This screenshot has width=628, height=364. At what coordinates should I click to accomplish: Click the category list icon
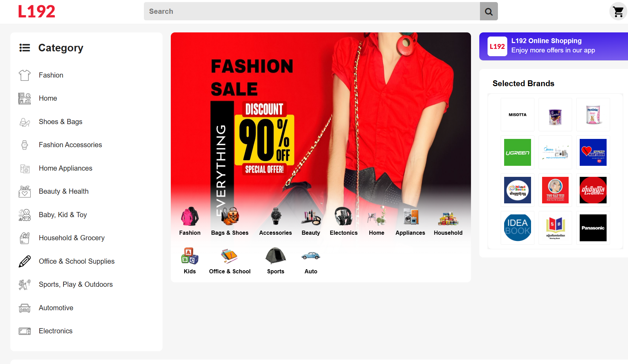point(24,48)
